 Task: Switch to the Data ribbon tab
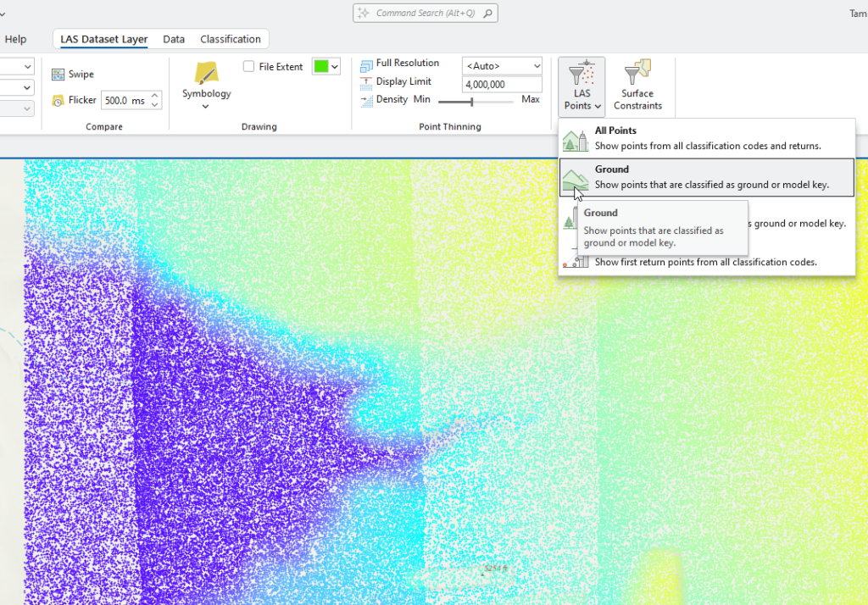point(174,38)
